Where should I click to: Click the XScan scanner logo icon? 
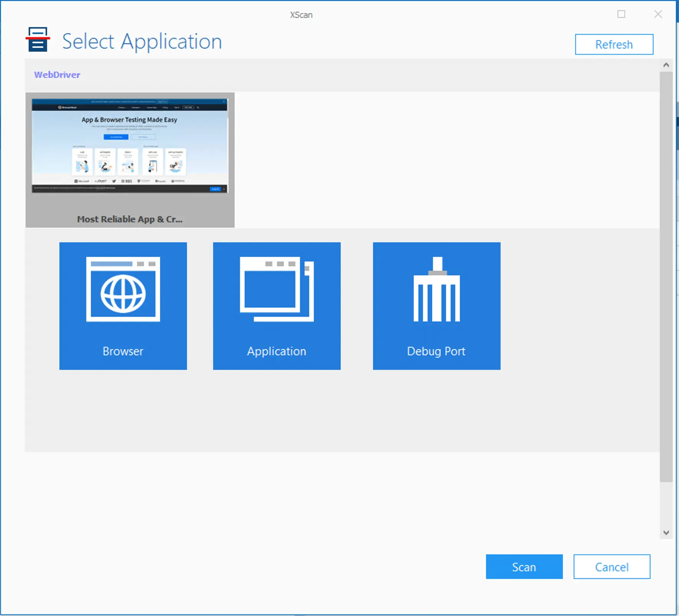point(38,39)
